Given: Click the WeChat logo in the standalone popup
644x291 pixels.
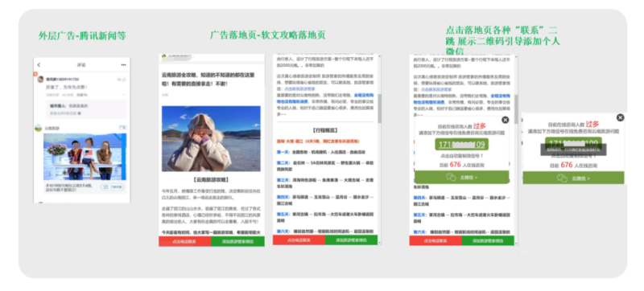Looking at the screenshot, I should click(x=562, y=178).
